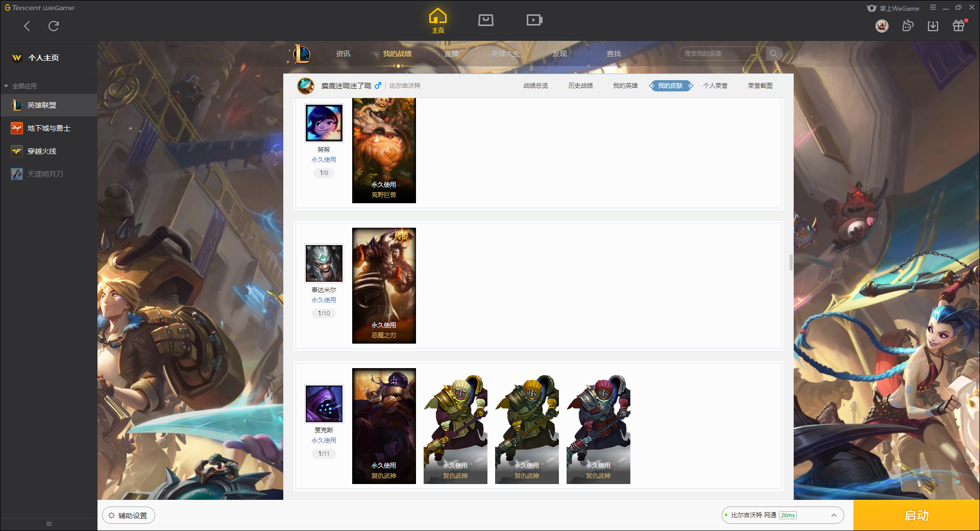The image size is (980, 531).
Task: Switch to 战绩总览 sub-tab
Action: tap(535, 86)
